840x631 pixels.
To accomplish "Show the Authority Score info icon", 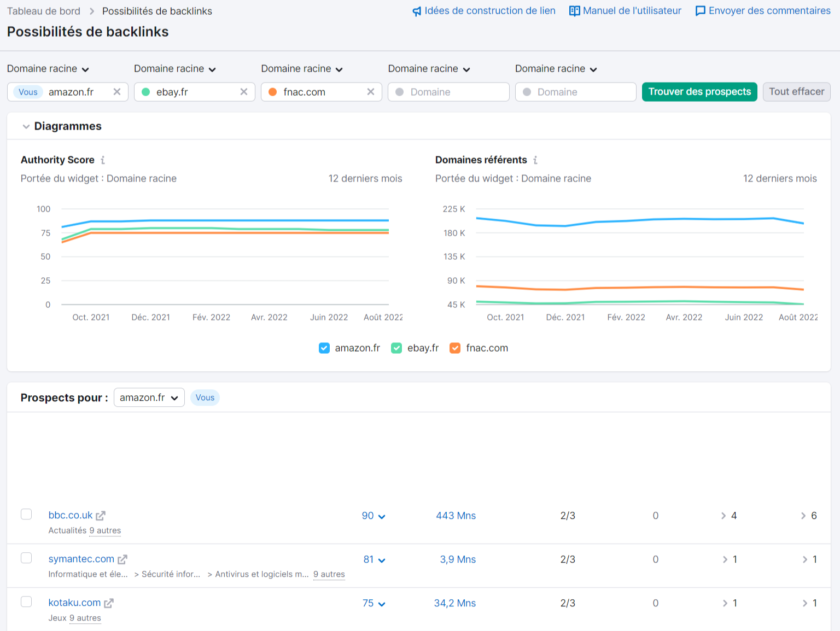I will point(103,160).
